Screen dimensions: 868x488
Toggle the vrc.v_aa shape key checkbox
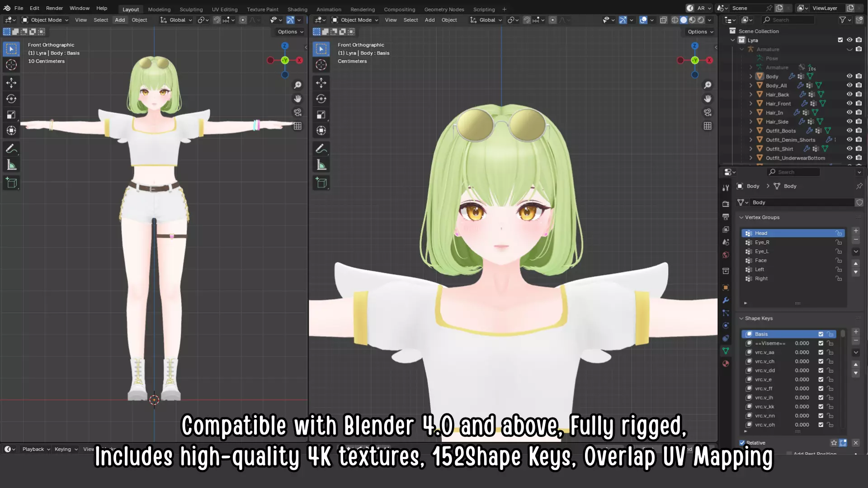point(821,352)
